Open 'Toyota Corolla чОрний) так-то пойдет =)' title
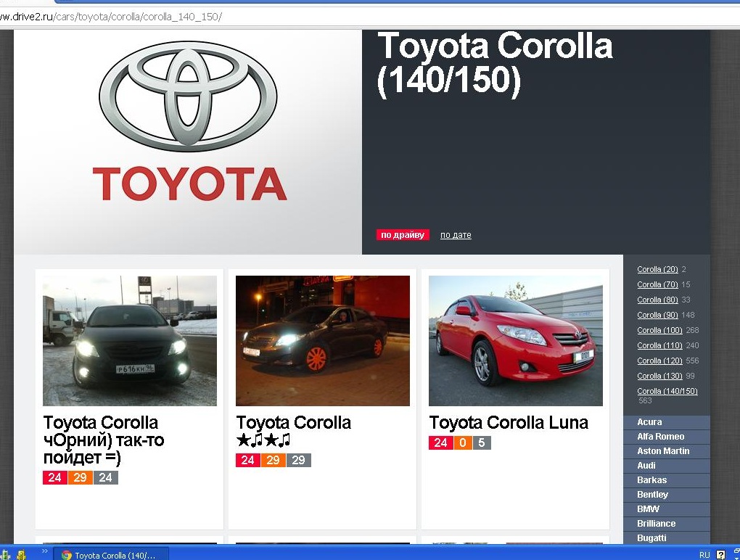Viewport: 740px width, 560px height. [x=103, y=440]
